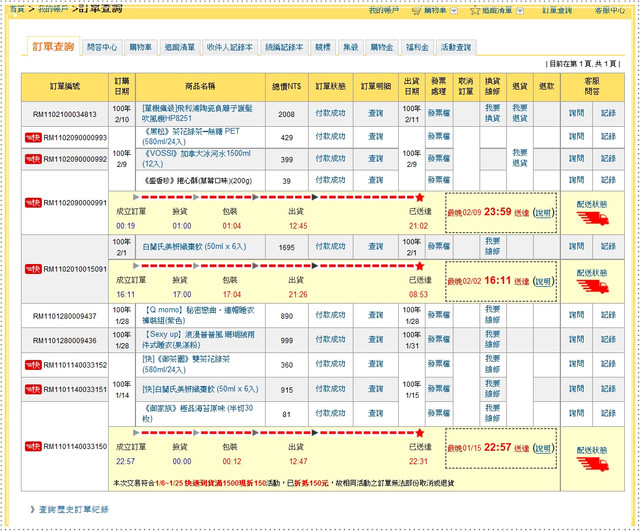Click 詢問 for order RM1102090000993
Viewport: 640px width, 531px height.
pos(577,136)
